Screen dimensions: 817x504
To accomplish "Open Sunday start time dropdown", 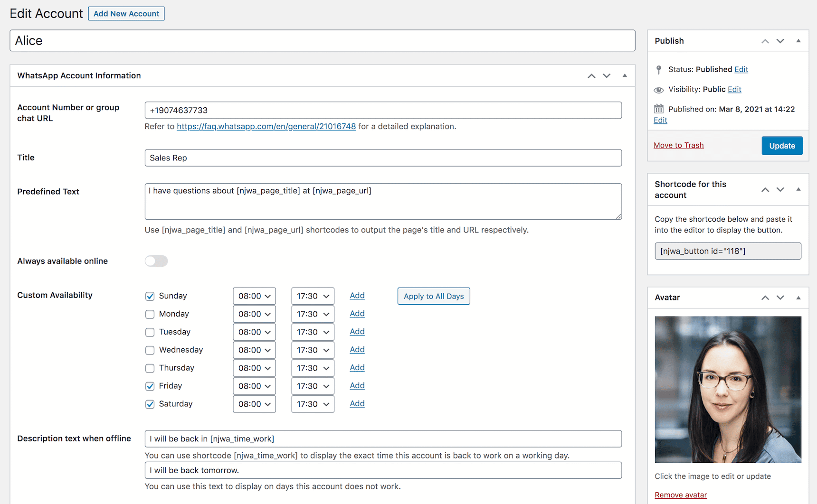I will pyautogui.click(x=254, y=296).
